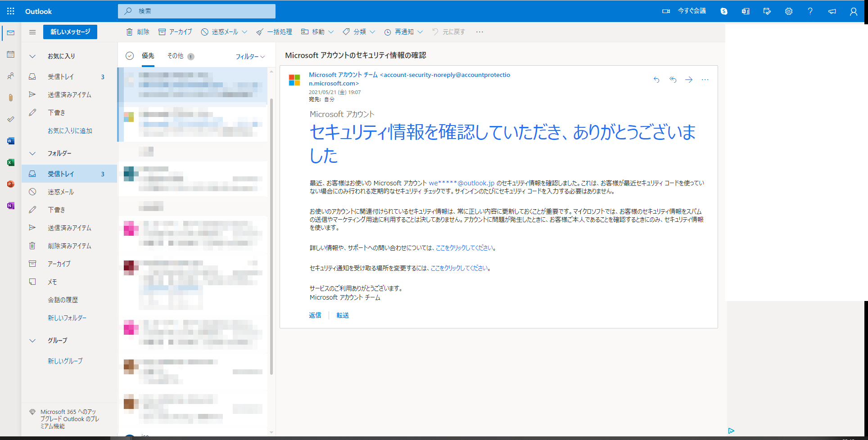
Task: Open People contacts in left rail
Action: (x=11, y=76)
